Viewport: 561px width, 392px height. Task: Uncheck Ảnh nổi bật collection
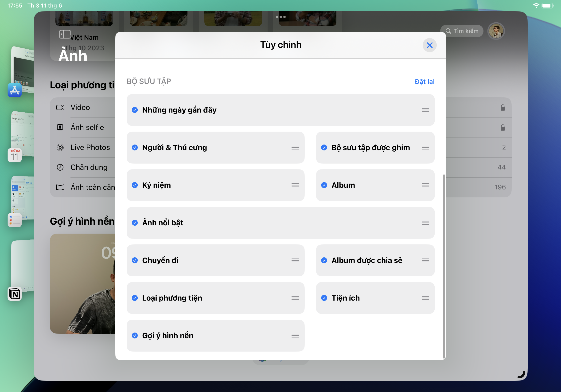135,223
